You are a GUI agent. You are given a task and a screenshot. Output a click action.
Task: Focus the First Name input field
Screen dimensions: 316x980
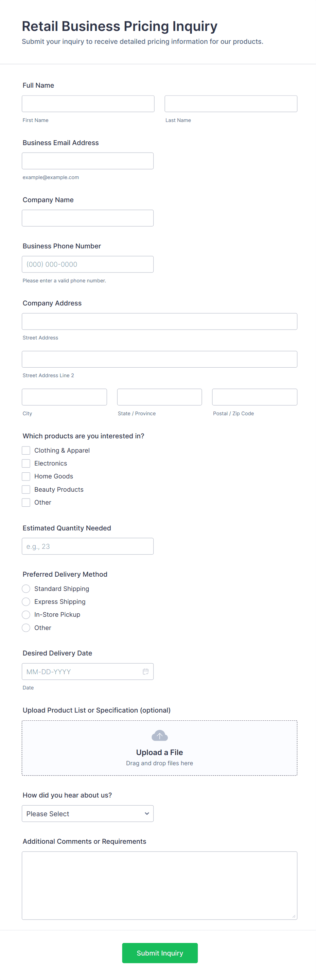[88, 104]
